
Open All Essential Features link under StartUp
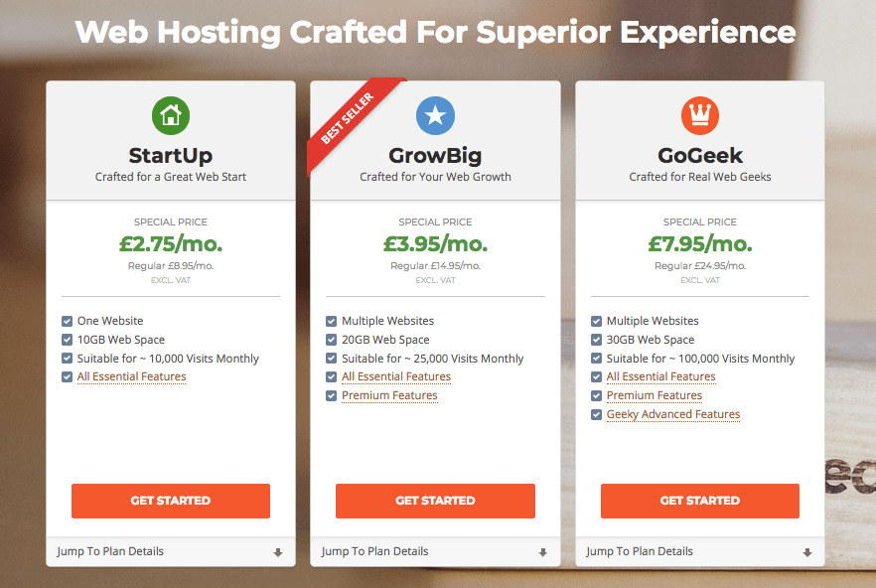coord(131,376)
